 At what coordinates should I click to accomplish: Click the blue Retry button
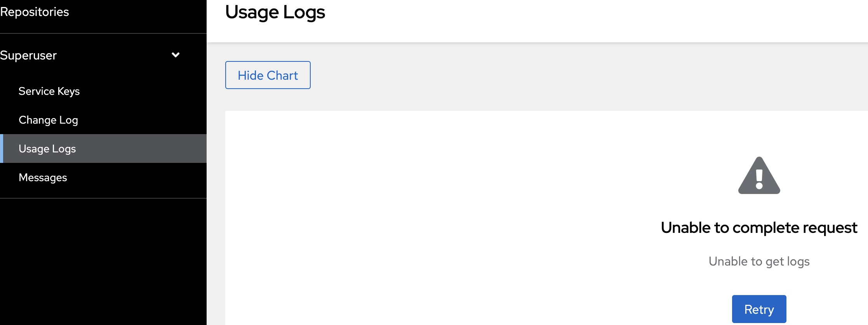(759, 309)
